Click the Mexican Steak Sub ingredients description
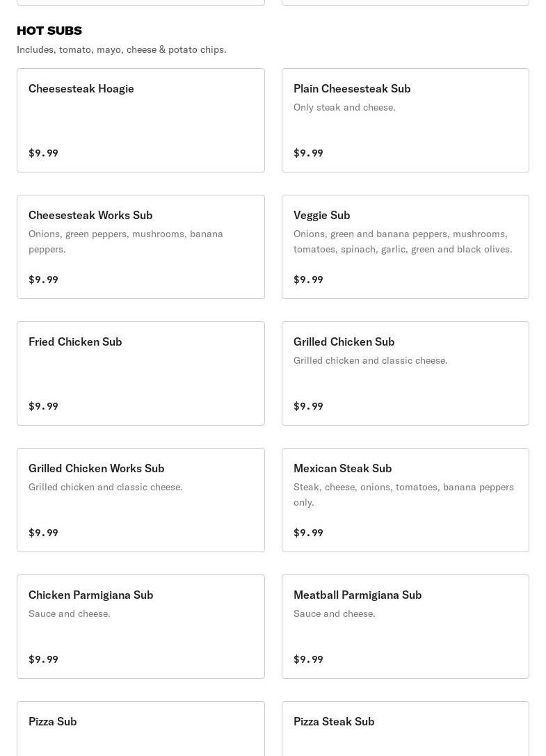This screenshot has width=546, height=756. 403,494
